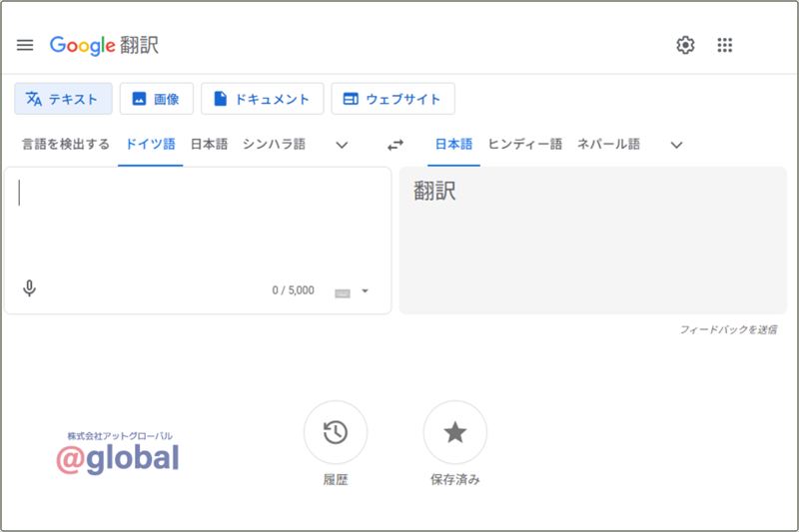This screenshot has height=532, width=799.
Task: Start voice input with microphone
Action: [x=30, y=288]
